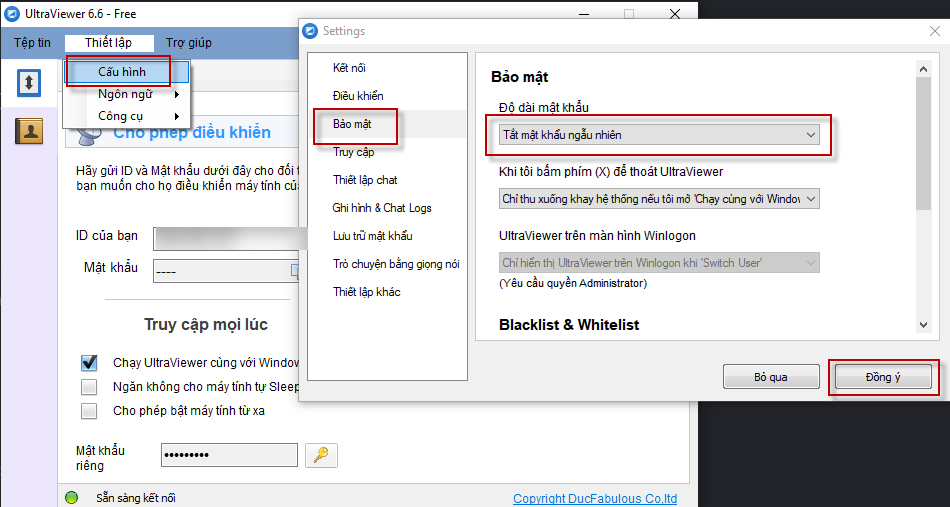The image size is (950, 507).
Task: Expand the Ngôn ngữ submenu
Action: coord(128,94)
